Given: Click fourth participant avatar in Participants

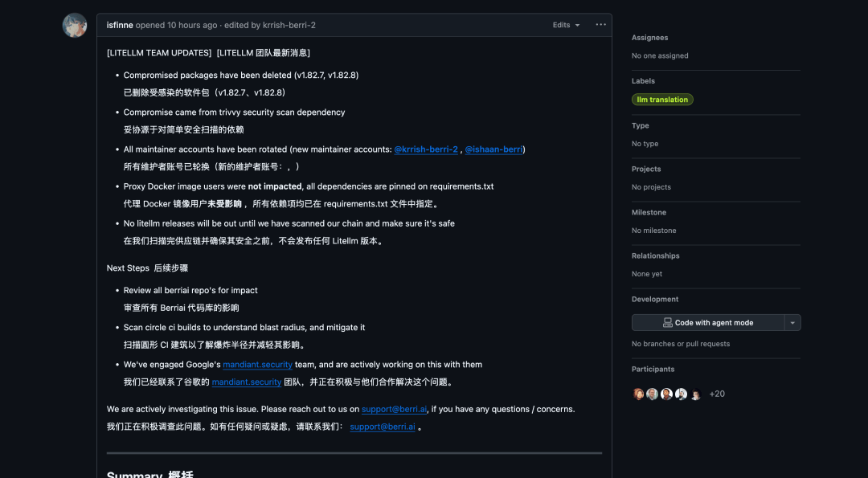Looking at the screenshot, I should [681, 394].
